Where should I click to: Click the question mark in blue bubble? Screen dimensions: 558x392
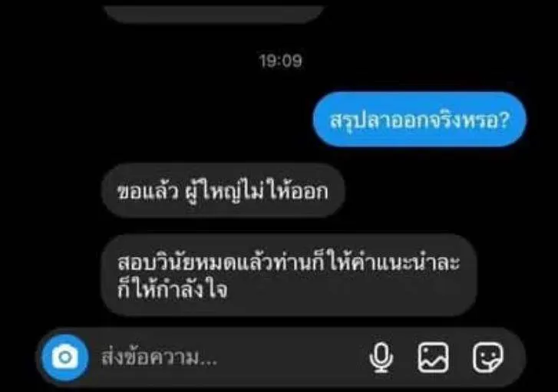tap(504, 120)
